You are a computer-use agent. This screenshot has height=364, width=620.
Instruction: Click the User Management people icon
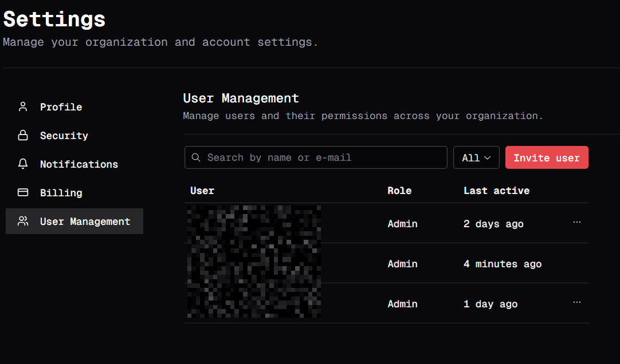[23, 221]
